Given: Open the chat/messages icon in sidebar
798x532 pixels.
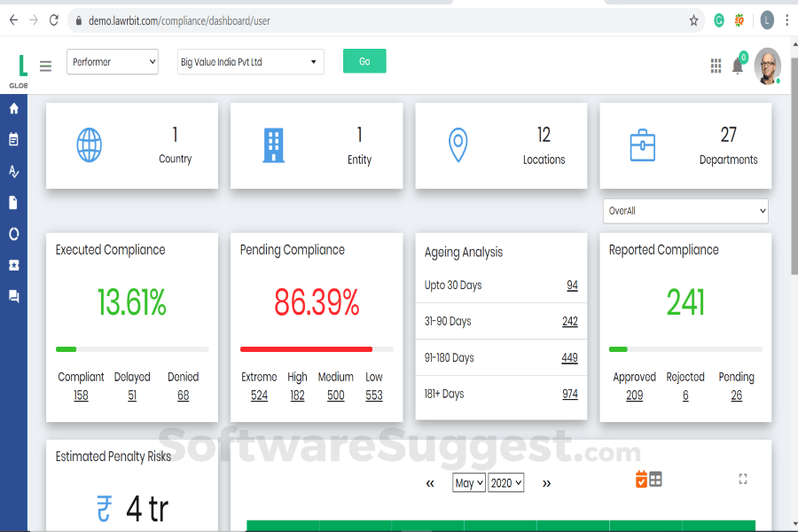Looking at the screenshot, I should 12,296.
